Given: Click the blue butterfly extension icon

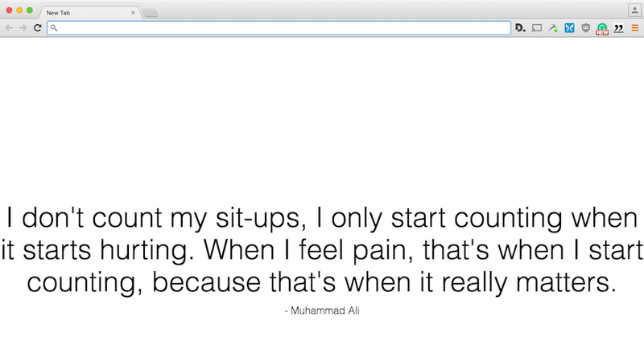Looking at the screenshot, I should 569,28.
